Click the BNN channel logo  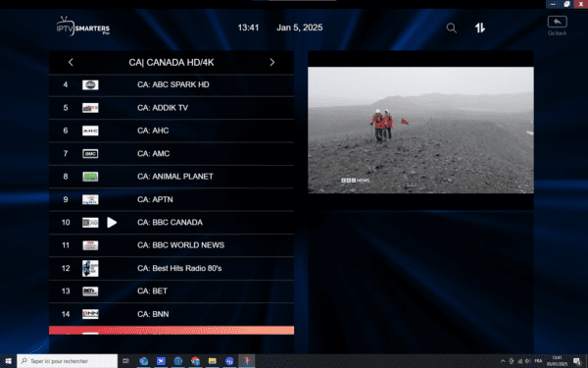point(90,314)
